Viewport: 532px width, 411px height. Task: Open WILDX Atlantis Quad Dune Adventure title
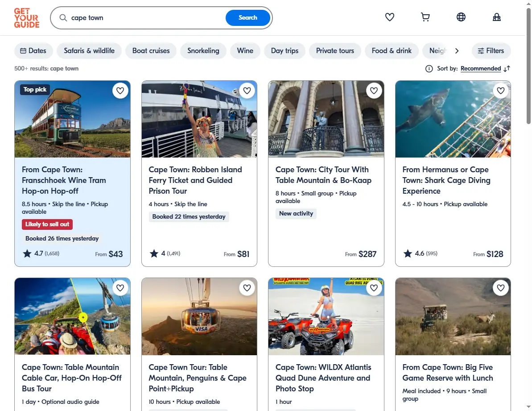[x=323, y=378]
